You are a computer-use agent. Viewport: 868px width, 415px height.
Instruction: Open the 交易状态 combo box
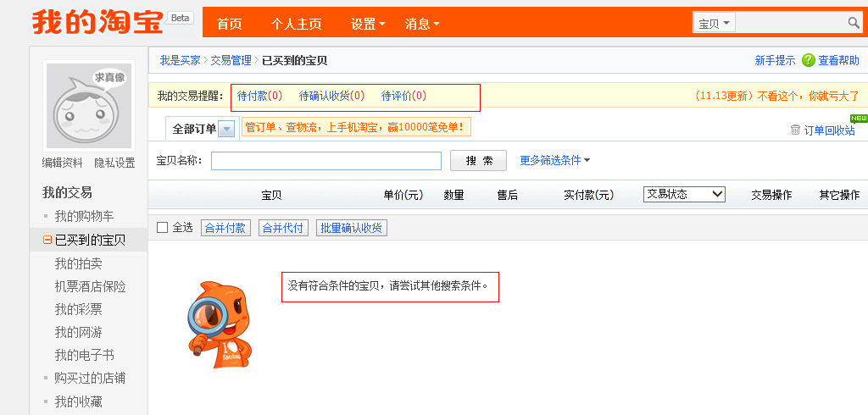click(x=684, y=194)
